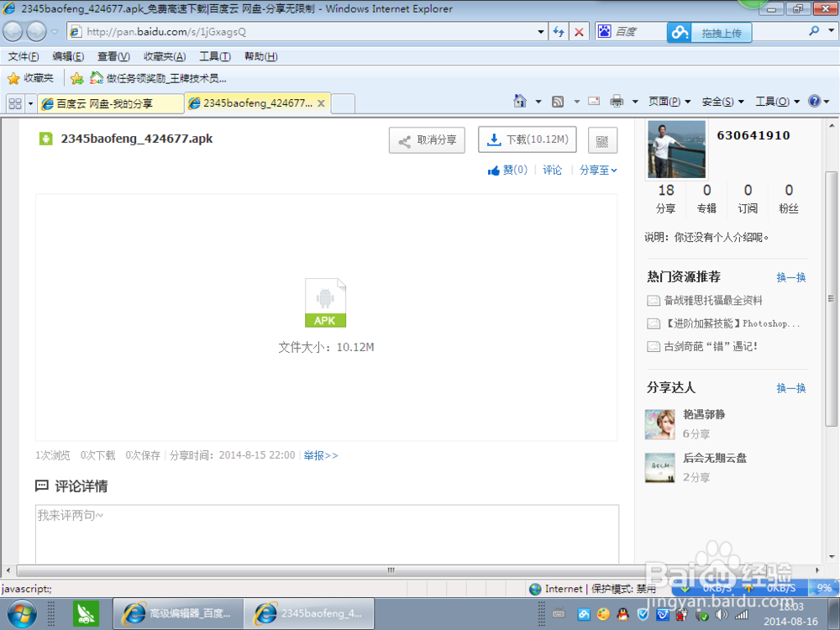Open the 文件(F) menu
Viewport: 840px width, 630px height.
pos(23,56)
